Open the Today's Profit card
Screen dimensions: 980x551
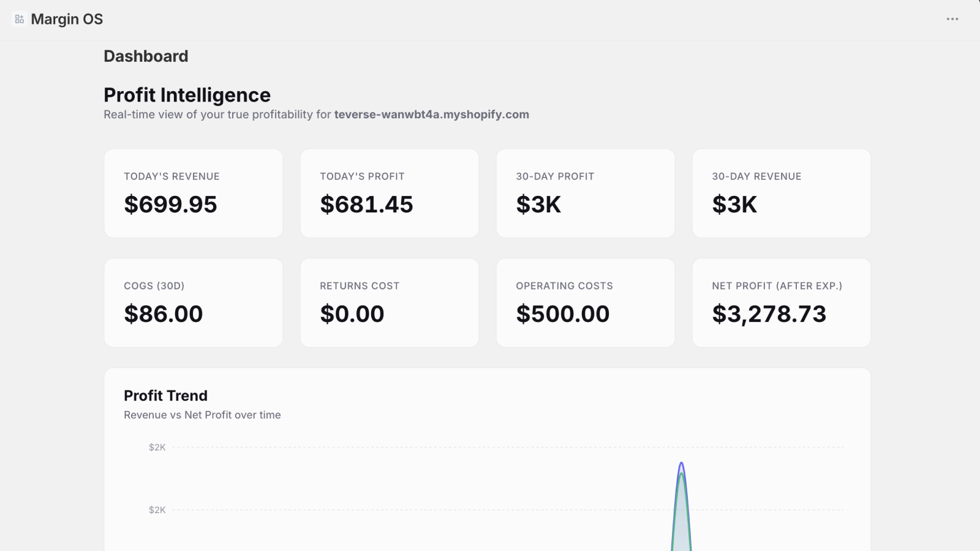[390, 193]
